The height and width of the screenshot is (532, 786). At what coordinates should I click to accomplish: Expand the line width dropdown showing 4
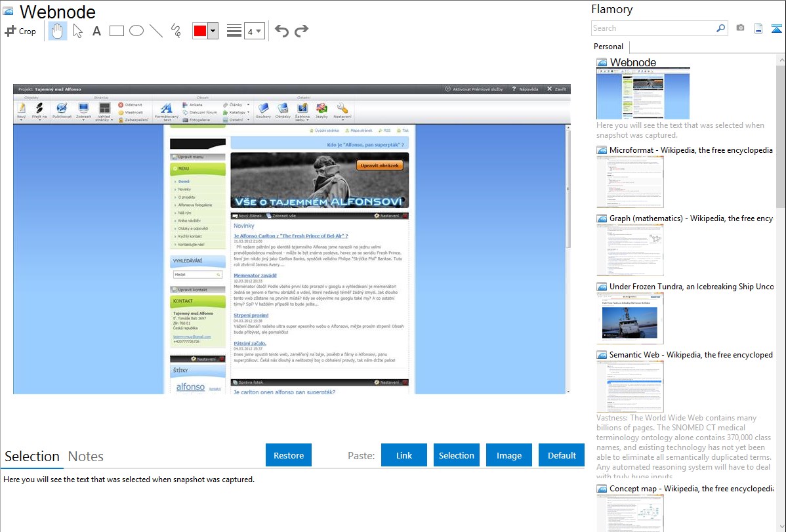(254, 31)
